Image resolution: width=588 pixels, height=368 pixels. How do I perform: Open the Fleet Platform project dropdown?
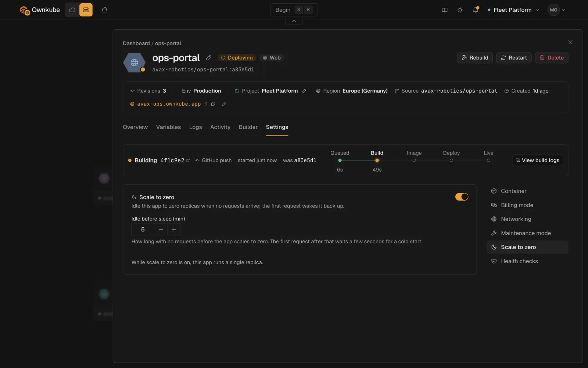click(x=513, y=10)
